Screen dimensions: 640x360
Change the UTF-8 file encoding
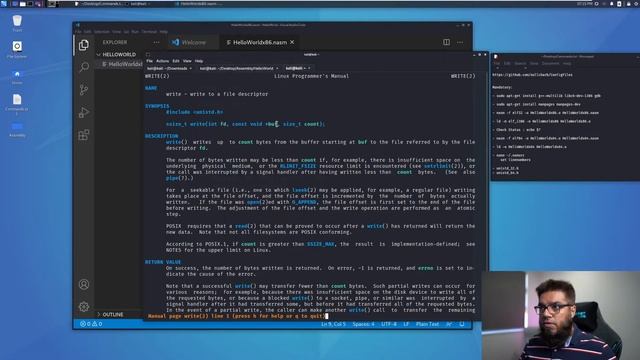(389, 324)
